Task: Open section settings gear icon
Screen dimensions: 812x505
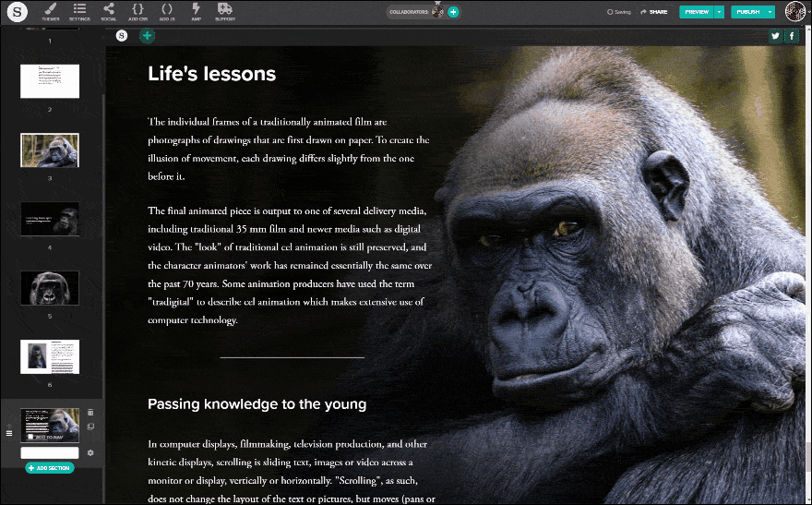Action: 90,453
